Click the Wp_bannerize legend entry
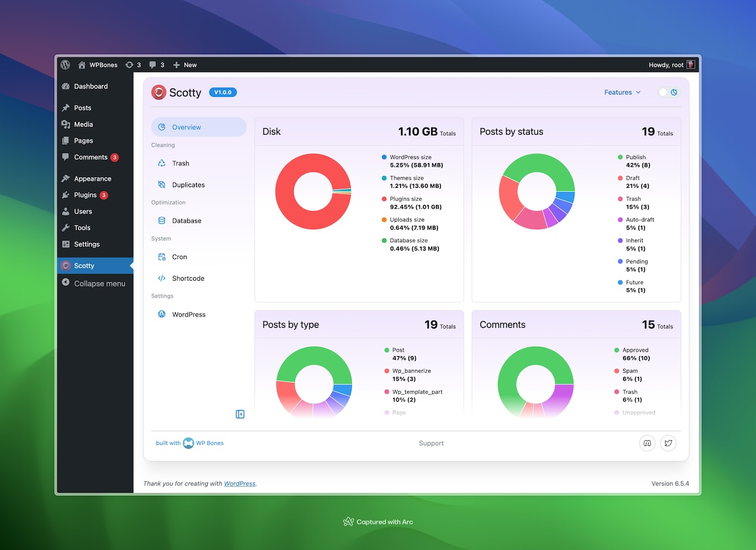 (408, 375)
